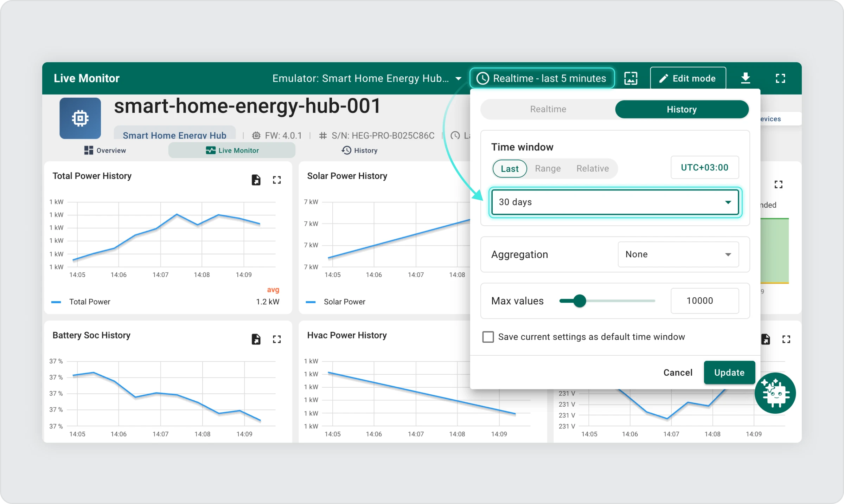Screen dimensions: 844x504
Task: Click the Update button
Action: coord(729,373)
